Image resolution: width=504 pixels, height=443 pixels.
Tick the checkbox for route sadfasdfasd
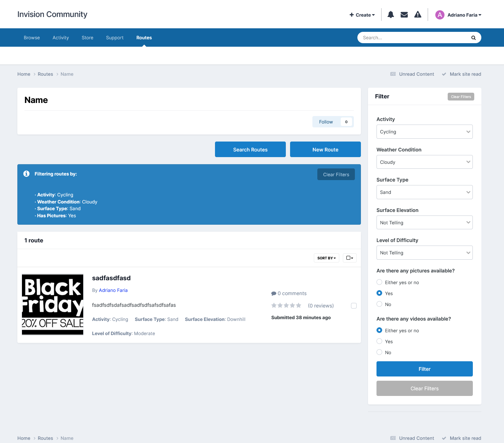tap(354, 306)
